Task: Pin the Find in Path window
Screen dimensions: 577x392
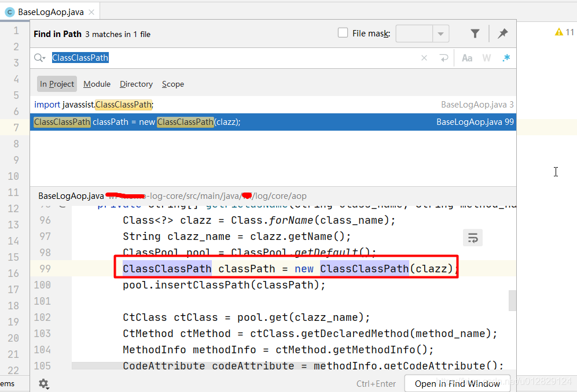Action: 503,34
